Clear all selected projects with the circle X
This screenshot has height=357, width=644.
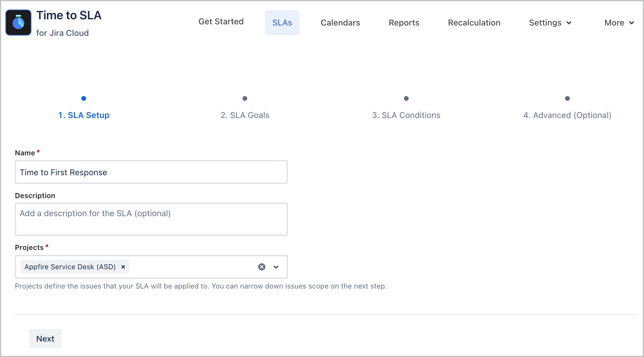coord(262,267)
